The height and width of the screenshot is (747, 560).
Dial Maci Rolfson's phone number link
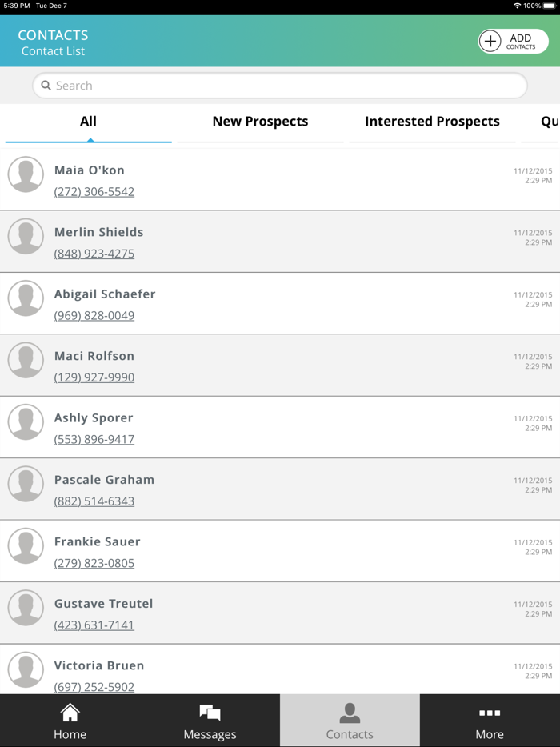[x=94, y=377]
